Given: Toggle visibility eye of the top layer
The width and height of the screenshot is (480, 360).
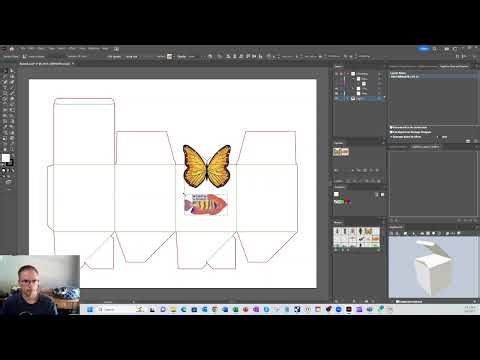Looking at the screenshot, I should [x=336, y=74].
